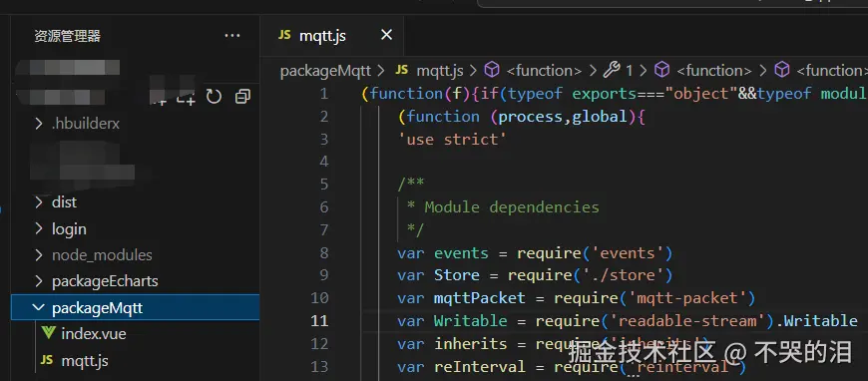The height and width of the screenshot is (381, 868).
Task: Click mqttPacket variable on line 10
Action: pos(479,298)
